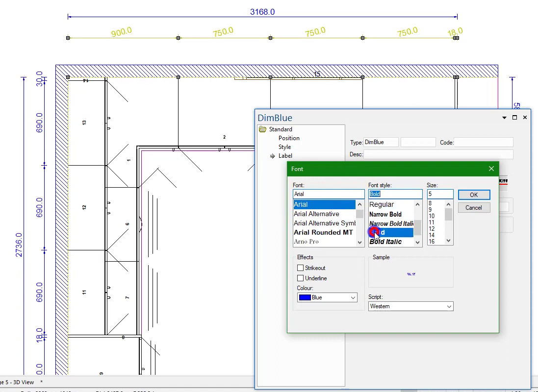Click the Font list scroll-down arrow
Image resolution: width=538 pixels, height=392 pixels.
coord(359,243)
